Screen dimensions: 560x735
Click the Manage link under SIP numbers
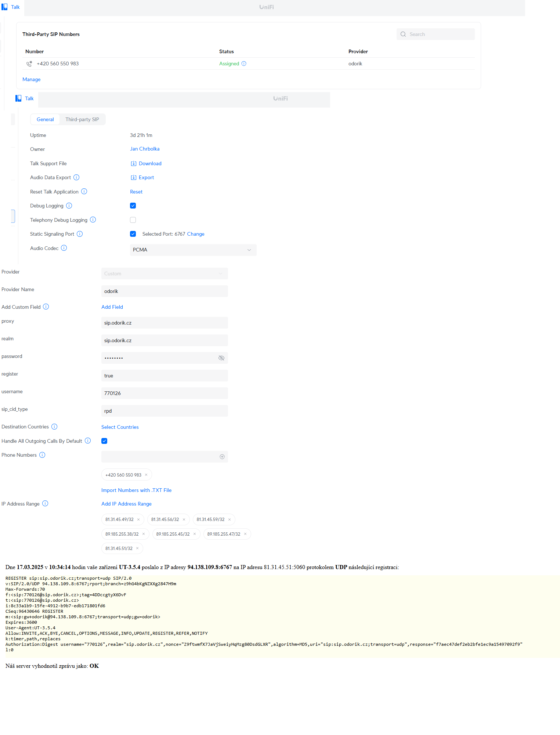pos(32,79)
